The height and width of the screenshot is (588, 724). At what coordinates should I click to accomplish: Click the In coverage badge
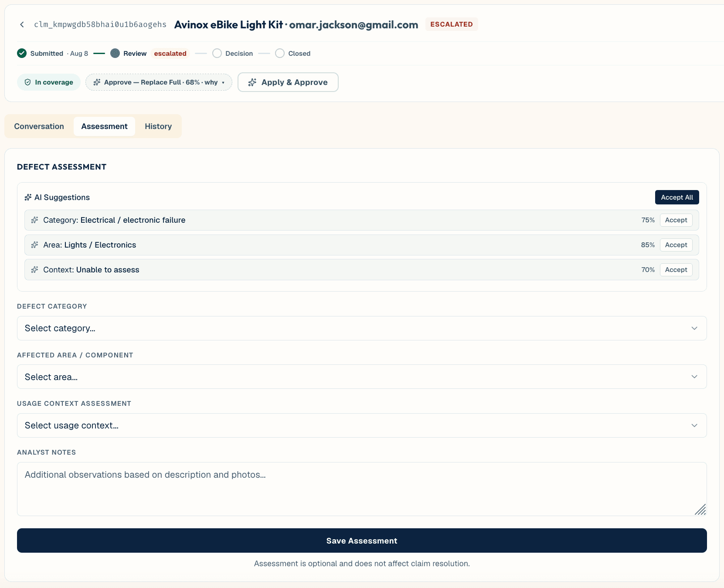pos(49,82)
